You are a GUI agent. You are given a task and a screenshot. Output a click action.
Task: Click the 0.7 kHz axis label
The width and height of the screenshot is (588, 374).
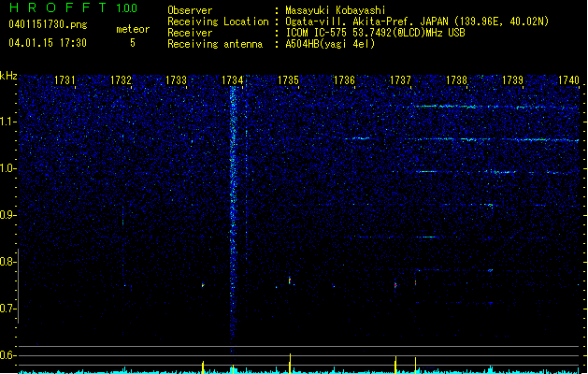click(x=7, y=309)
